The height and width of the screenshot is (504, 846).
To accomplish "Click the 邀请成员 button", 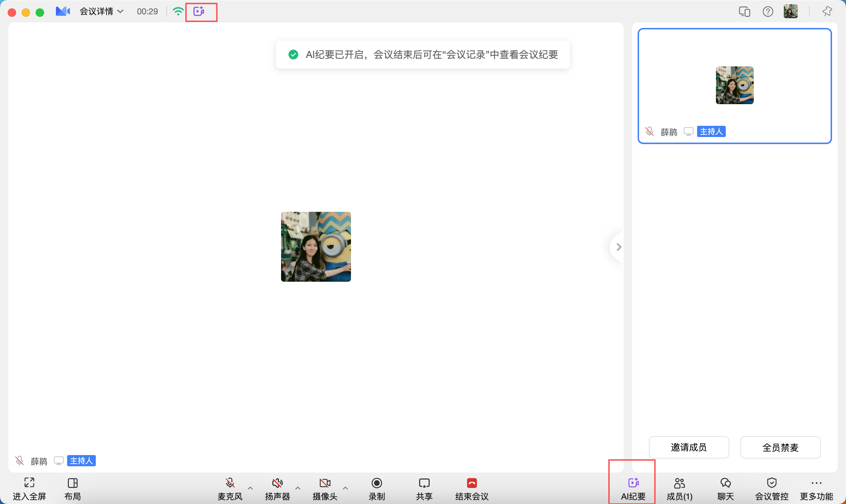I will pos(689,447).
